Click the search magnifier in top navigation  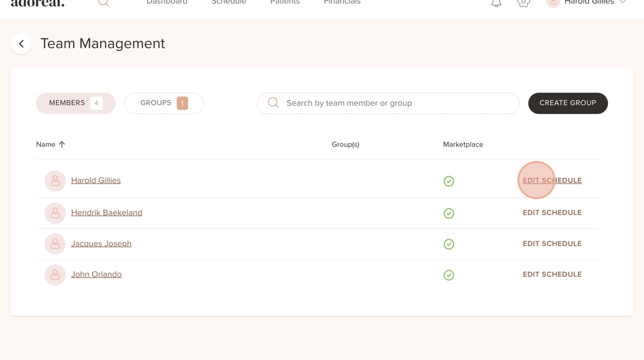(103, 3)
